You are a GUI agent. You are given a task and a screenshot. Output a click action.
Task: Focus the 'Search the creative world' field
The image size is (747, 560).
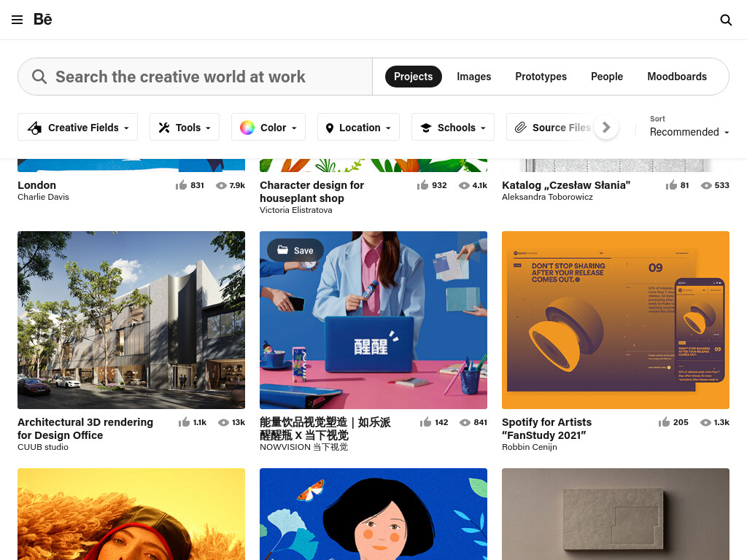click(x=196, y=77)
